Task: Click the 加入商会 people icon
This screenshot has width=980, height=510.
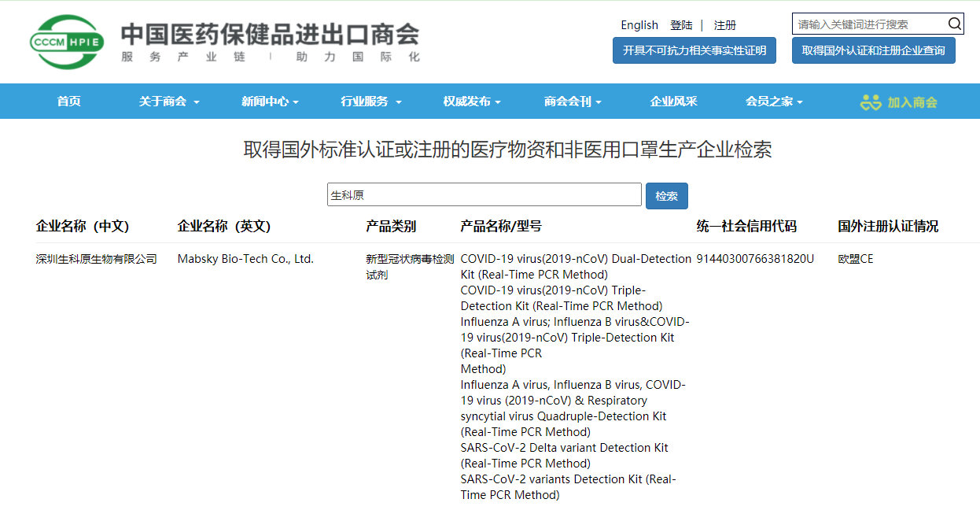Action: point(871,102)
